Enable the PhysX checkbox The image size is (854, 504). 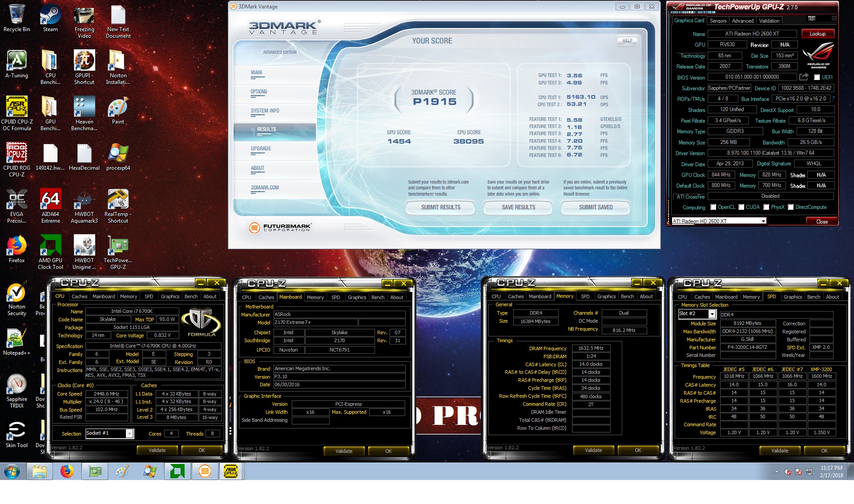[x=766, y=207]
